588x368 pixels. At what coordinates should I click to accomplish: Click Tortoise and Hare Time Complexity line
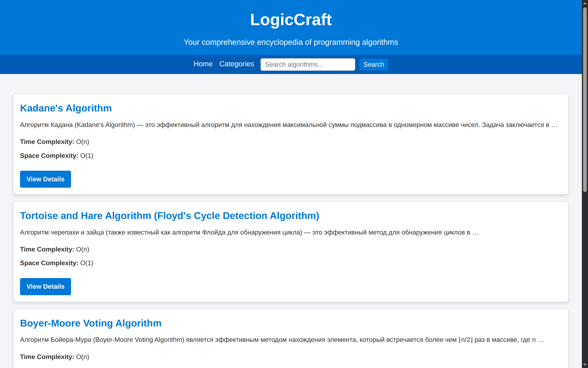pos(55,249)
